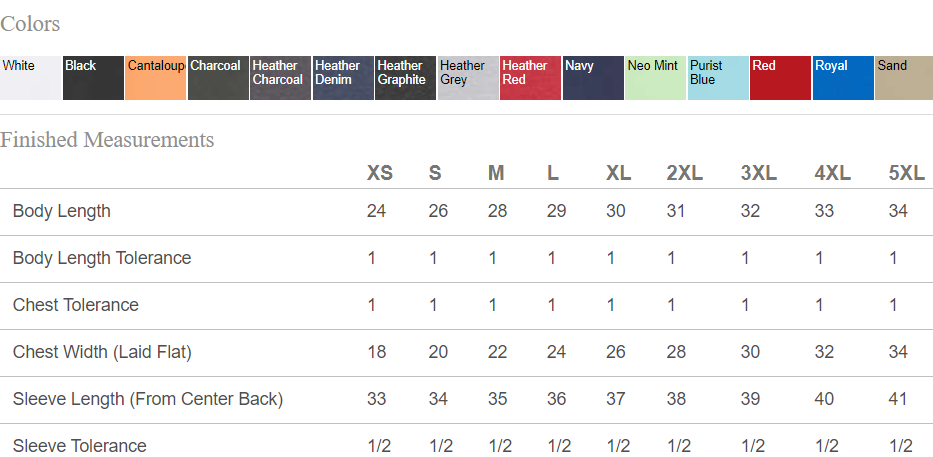Select the White color swatch
Image resolution: width=933 pixels, height=457 pixels.
coord(30,78)
